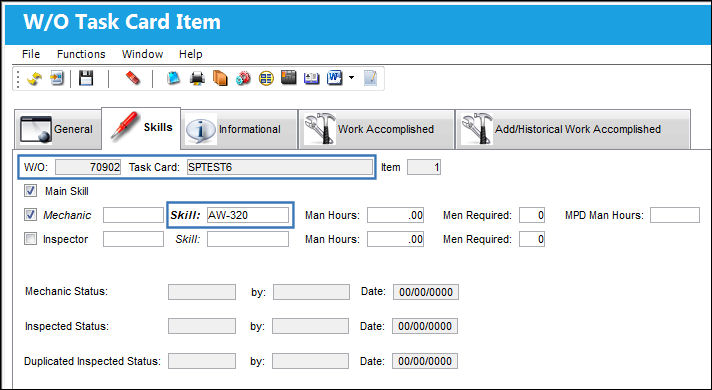
Task: Enable the Inspector checkbox
Action: (30, 239)
